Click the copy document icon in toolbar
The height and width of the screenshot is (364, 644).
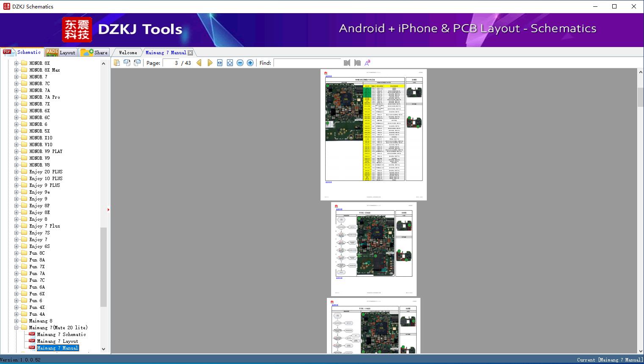117,63
